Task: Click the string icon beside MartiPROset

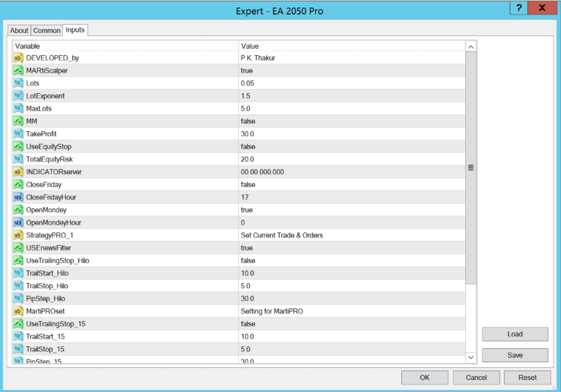Action: [x=18, y=311]
